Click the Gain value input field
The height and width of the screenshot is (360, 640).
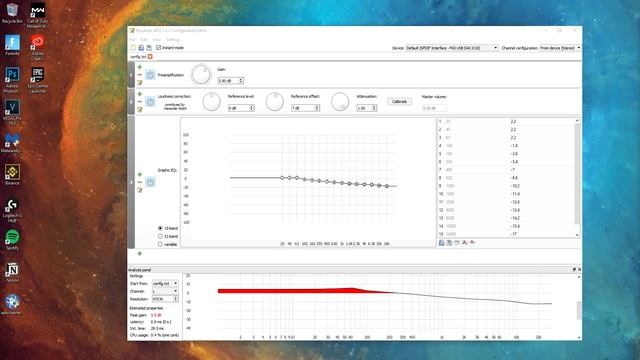(228, 80)
